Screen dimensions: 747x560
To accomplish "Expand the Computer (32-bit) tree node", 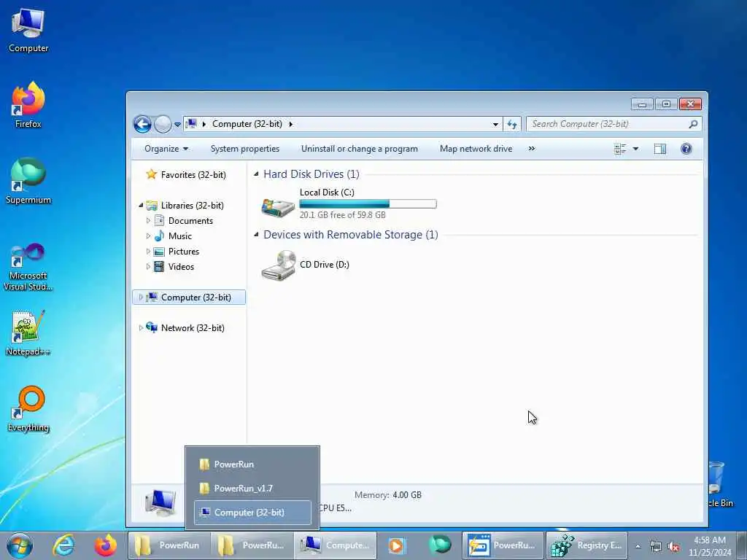I will [x=141, y=297].
